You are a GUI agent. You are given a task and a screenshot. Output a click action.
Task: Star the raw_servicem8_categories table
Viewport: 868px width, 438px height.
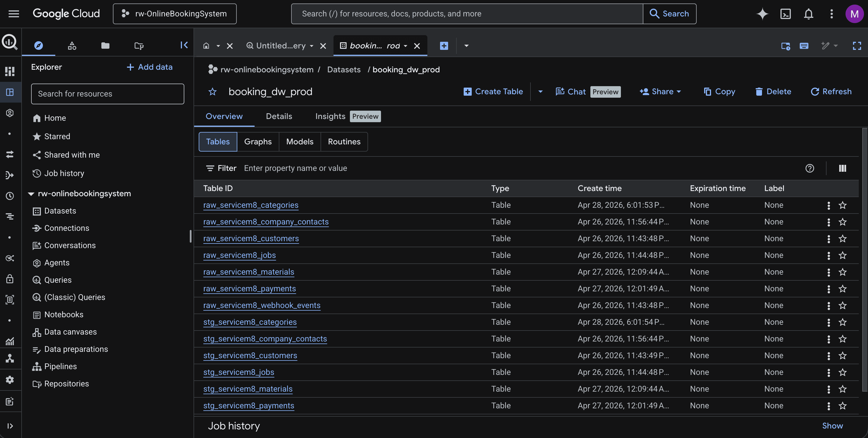click(842, 205)
